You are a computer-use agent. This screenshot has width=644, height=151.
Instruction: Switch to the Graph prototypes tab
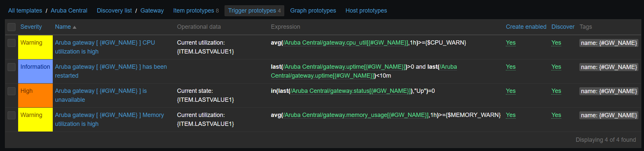point(313,11)
